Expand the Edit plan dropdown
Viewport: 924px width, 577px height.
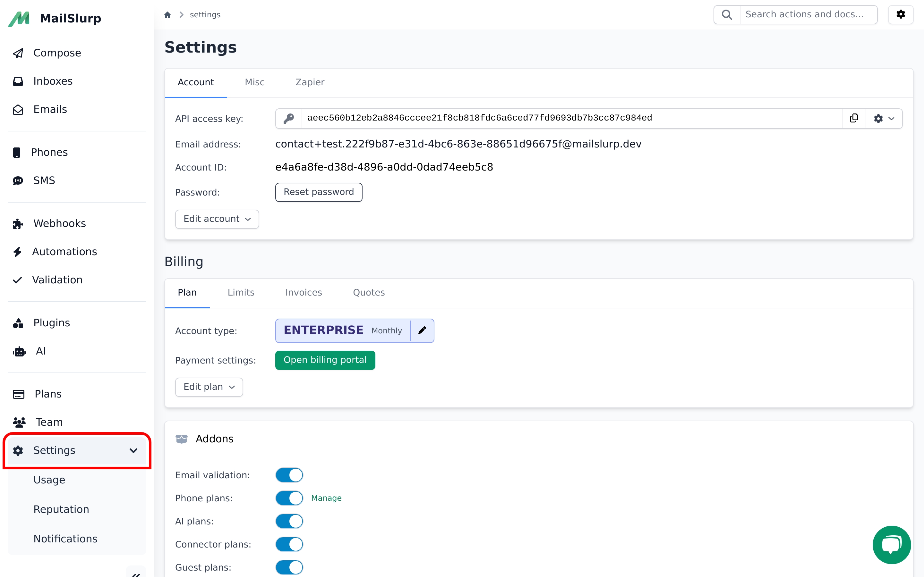[x=208, y=387]
